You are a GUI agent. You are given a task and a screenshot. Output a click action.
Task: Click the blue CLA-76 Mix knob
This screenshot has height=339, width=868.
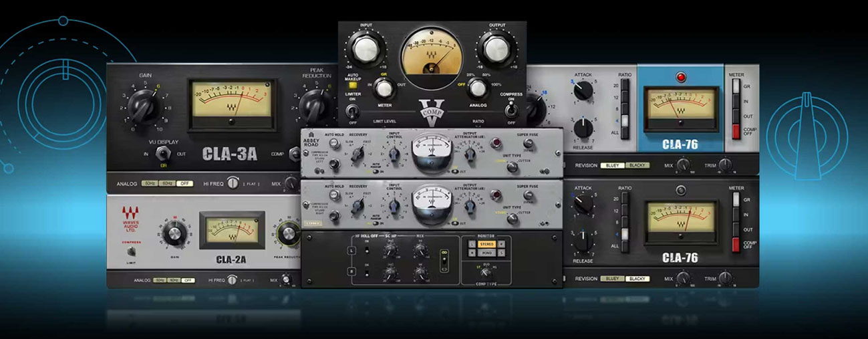683,164
